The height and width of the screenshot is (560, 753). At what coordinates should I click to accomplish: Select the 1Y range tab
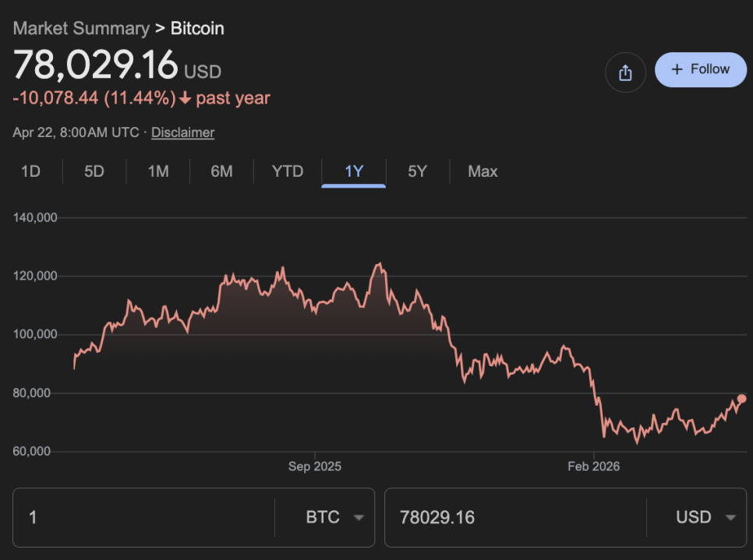click(354, 171)
